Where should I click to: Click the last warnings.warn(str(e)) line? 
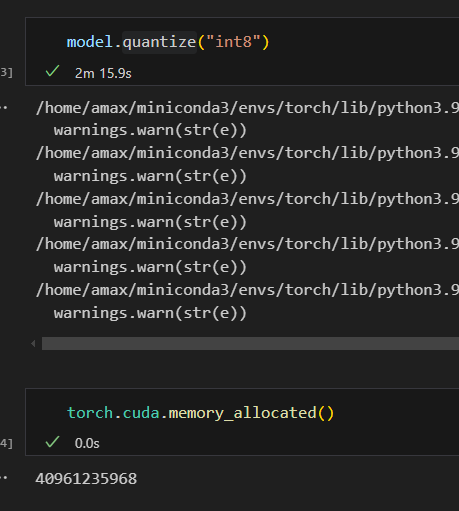150,313
